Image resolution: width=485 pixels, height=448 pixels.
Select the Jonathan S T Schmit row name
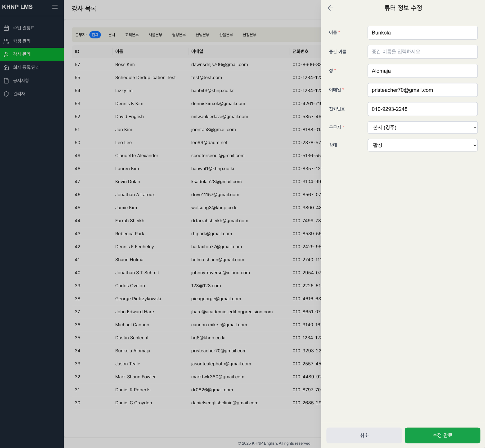[137, 273]
